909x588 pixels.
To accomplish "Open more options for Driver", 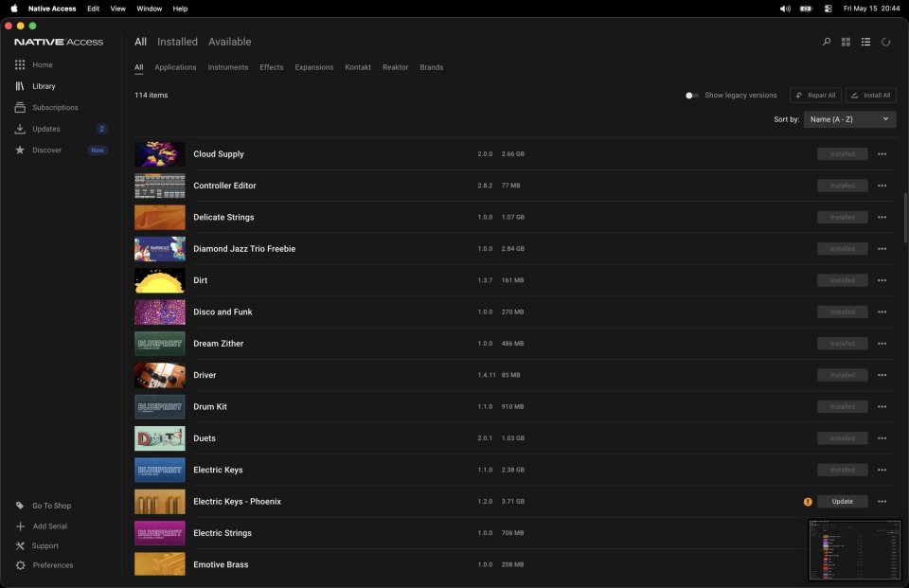I will click(882, 375).
